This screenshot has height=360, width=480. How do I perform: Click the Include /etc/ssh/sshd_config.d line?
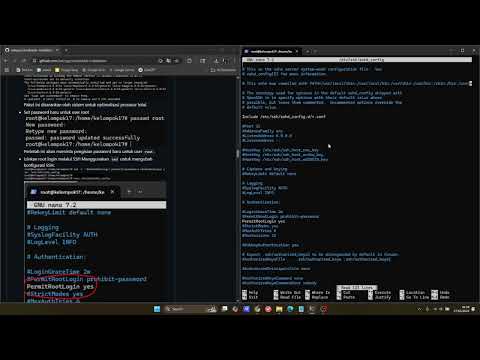point(284,117)
